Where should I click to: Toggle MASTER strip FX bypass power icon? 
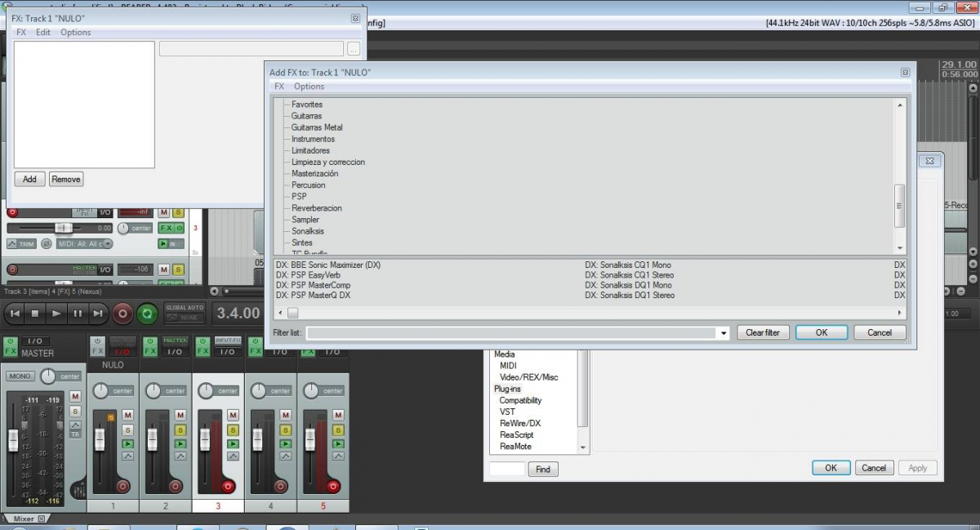(11, 341)
